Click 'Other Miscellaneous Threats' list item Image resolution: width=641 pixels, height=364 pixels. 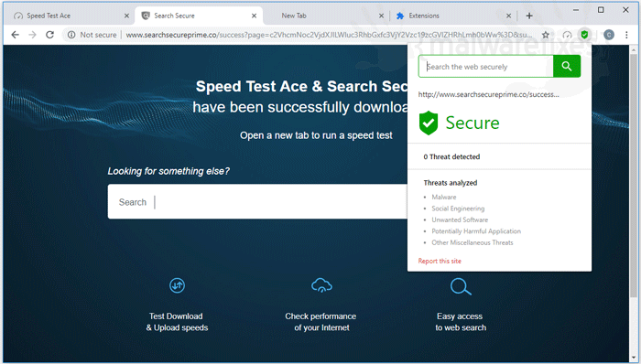click(473, 242)
